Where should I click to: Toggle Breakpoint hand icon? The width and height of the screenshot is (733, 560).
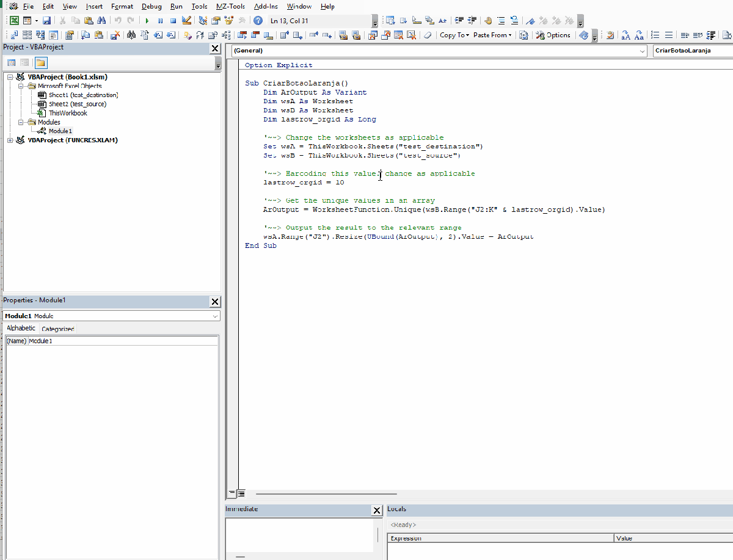[488, 20]
